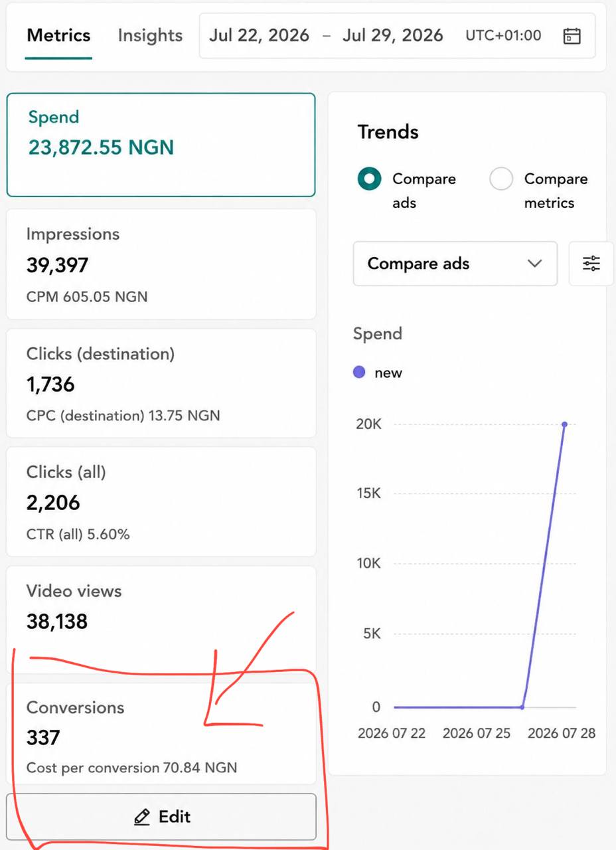Viewport: 616px width, 850px height.
Task: Click the purple 'new' legend dot
Action: 359,373
